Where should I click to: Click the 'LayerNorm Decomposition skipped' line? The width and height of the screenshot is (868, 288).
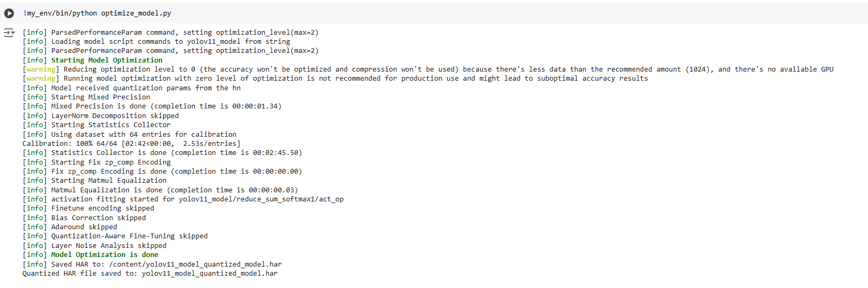point(101,116)
